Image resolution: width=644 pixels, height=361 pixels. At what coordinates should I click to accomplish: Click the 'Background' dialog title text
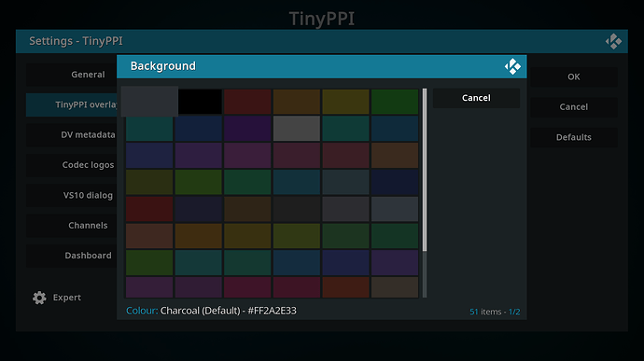[163, 66]
